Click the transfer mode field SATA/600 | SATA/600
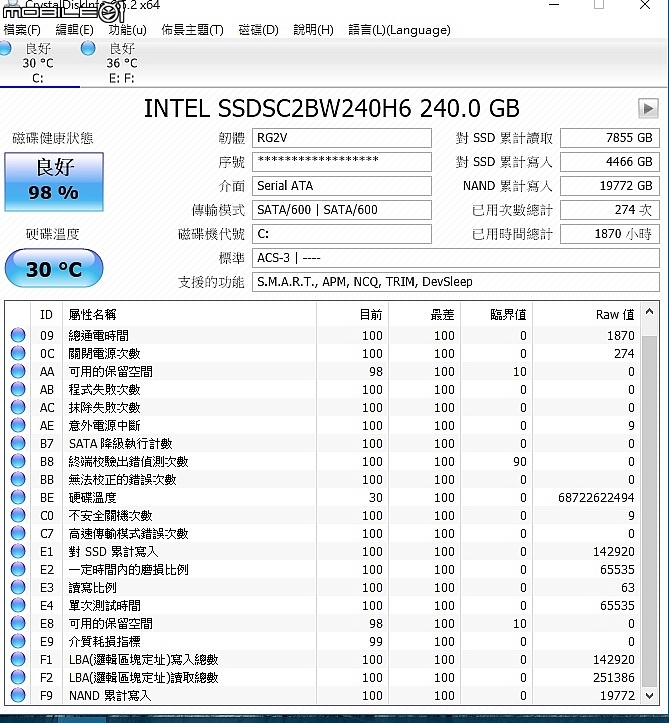Viewport: 669px width, 723px height. pyautogui.click(x=342, y=210)
